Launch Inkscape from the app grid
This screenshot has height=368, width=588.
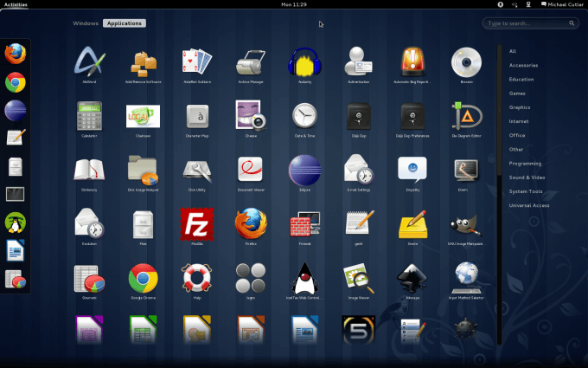click(411, 277)
